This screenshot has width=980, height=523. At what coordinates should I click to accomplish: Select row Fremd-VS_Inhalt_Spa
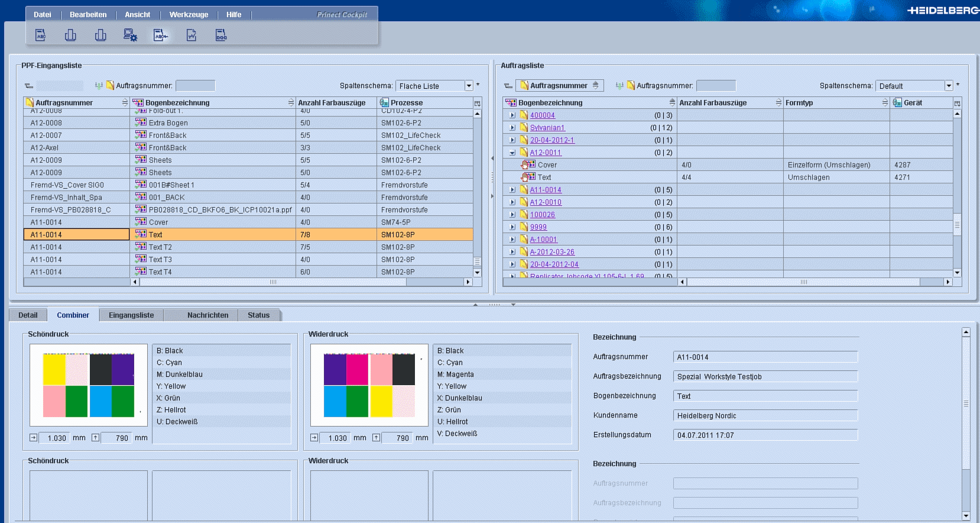(248, 198)
